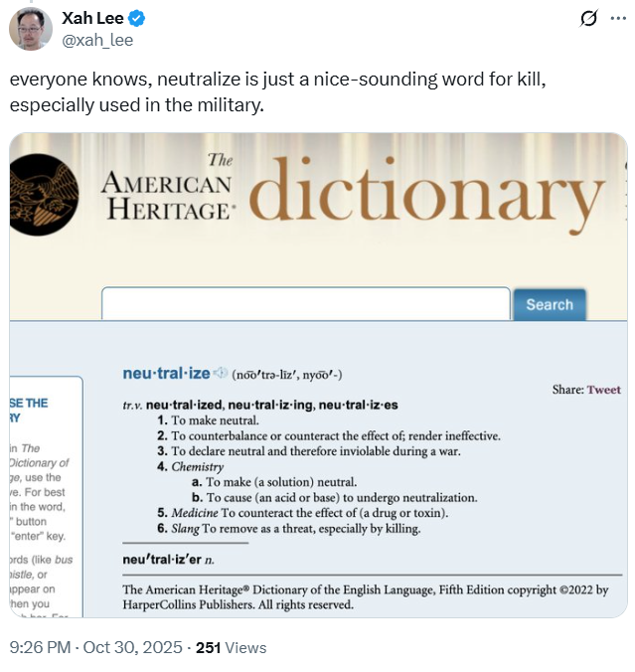Image resolution: width=635 pixels, height=672 pixels.
Task: Open the tweet's more options menu
Action: [620, 19]
